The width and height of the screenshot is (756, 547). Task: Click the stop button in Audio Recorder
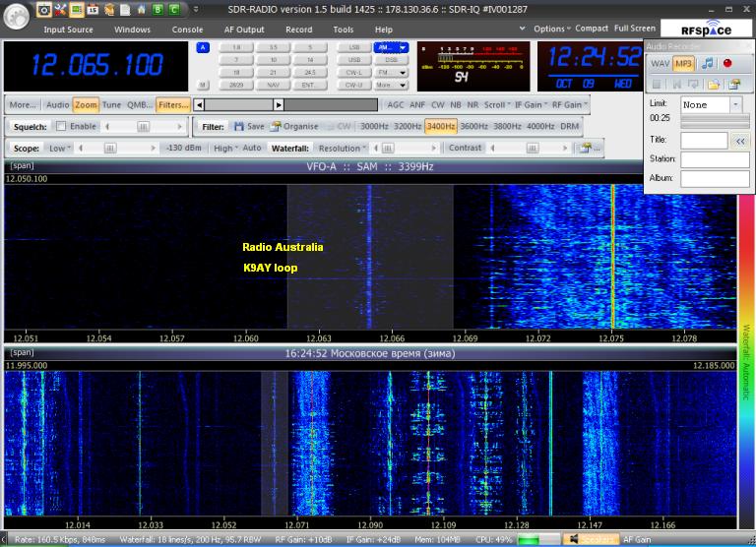(x=657, y=84)
